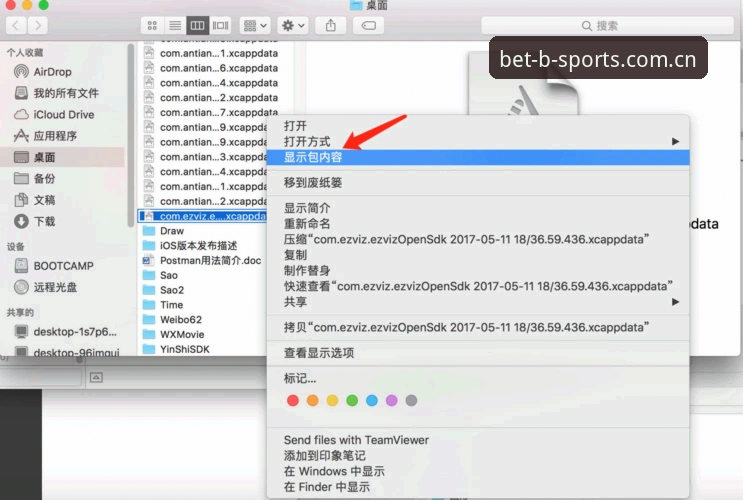Switch to cover flow view in toolbar

[x=220, y=26]
